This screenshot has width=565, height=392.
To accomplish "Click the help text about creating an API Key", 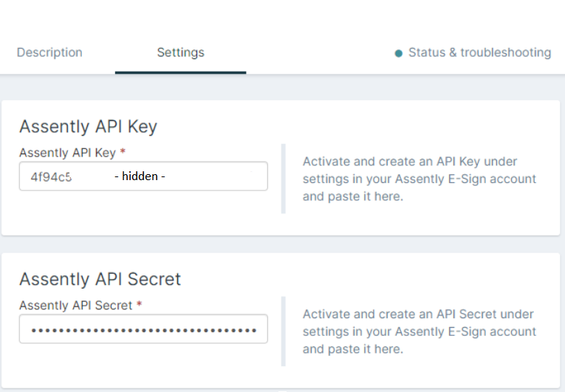I will (x=420, y=179).
